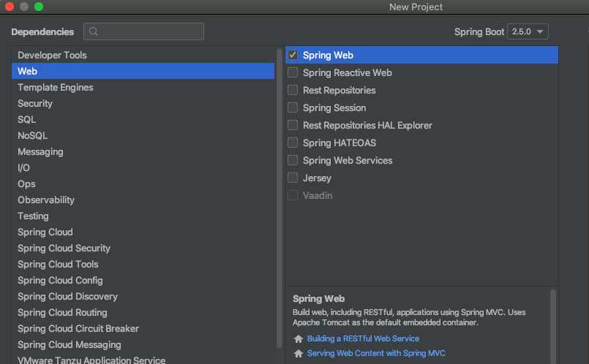Click the home icon beside Building a RESTful Web Service
This screenshot has height=364, width=589.
point(299,339)
